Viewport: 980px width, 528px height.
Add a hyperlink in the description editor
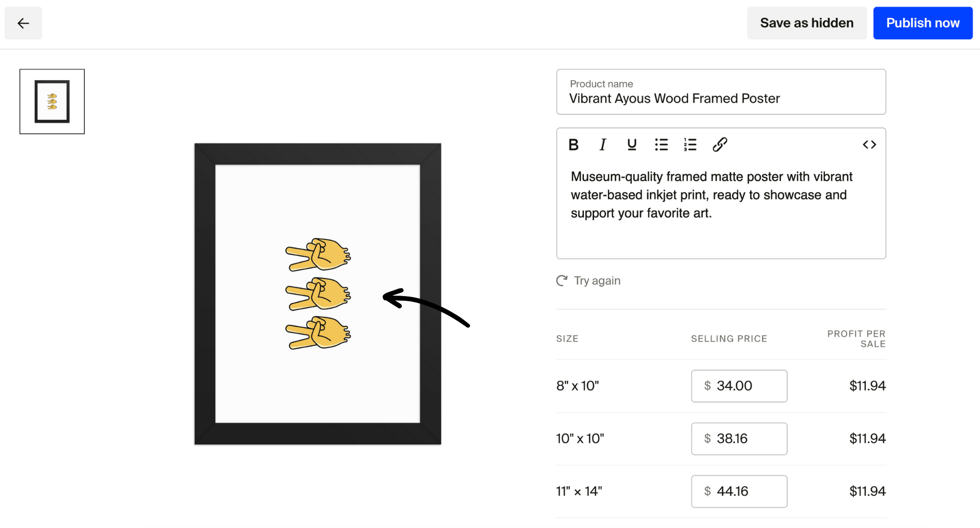tap(720, 145)
